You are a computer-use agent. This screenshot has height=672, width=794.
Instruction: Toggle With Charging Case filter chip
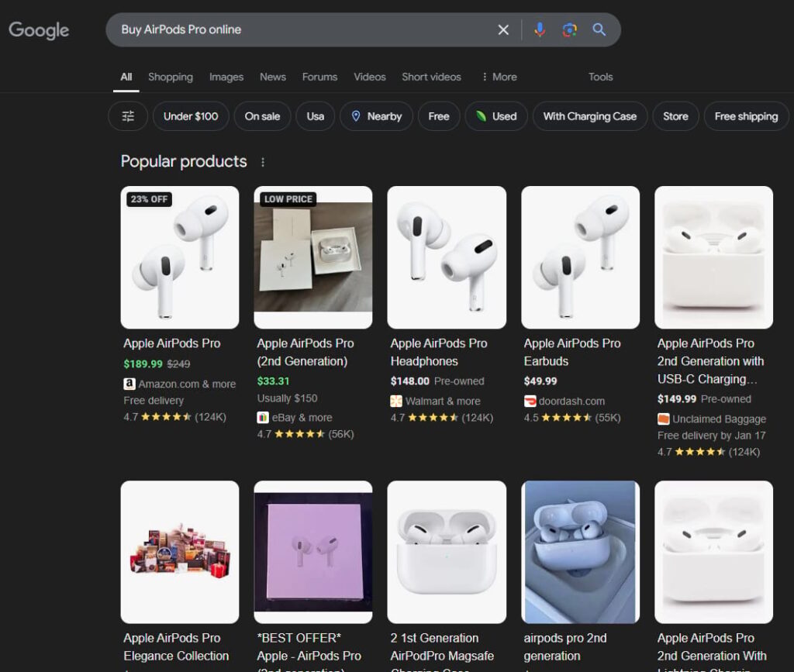590,116
